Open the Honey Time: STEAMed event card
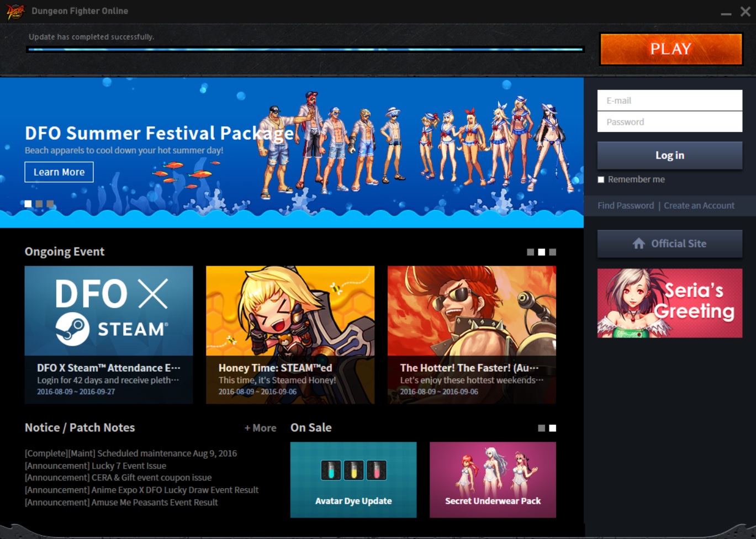 [290, 335]
